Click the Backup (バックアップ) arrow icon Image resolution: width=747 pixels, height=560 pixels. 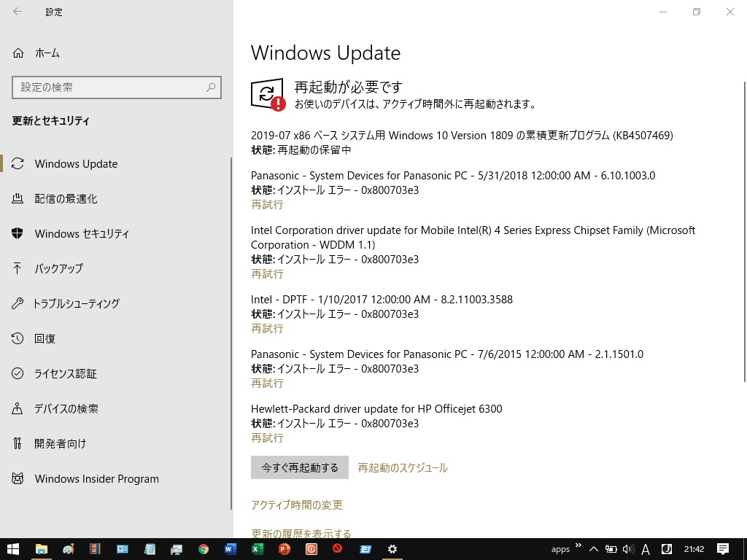pyautogui.click(x=18, y=268)
